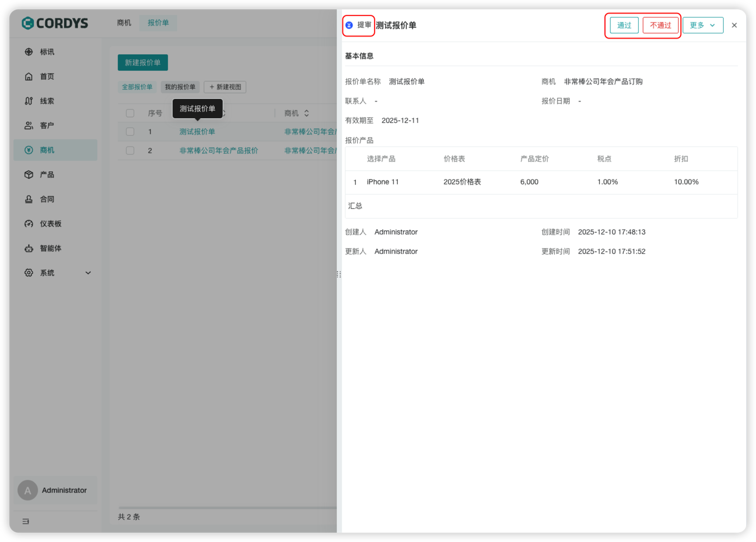Click the 仪表板 dashboard gauge icon

(x=29, y=224)
